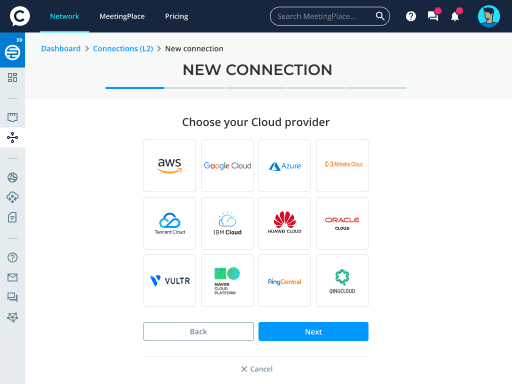
Task: Choose the Azure provider tile
Action: [285, 166]
